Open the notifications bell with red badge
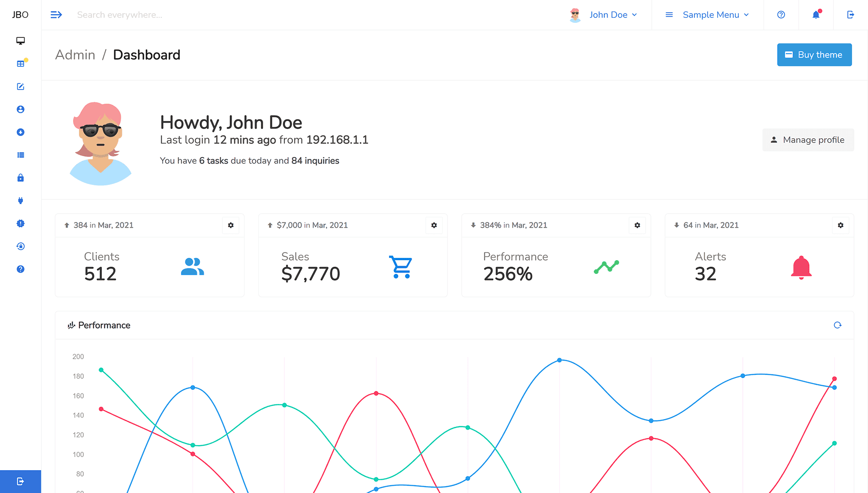 pyautogui.click(x=815, y=15)
